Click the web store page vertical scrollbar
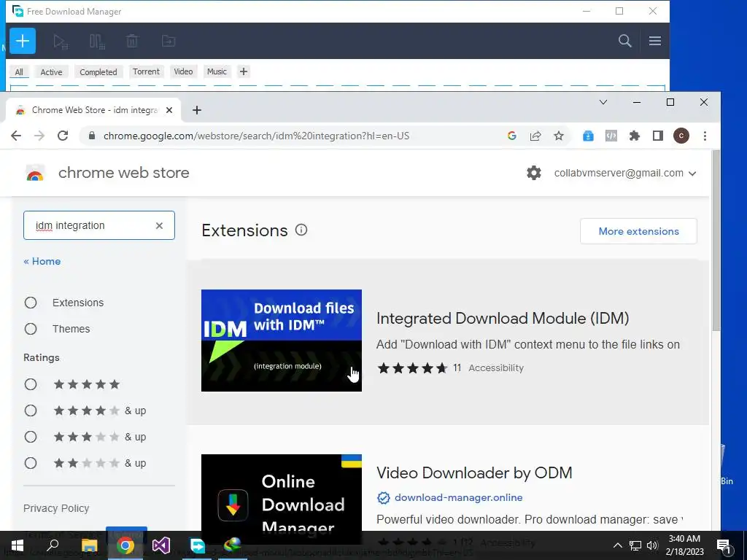The height and width of the screenshot is (560, 747). tap(716, 241)
